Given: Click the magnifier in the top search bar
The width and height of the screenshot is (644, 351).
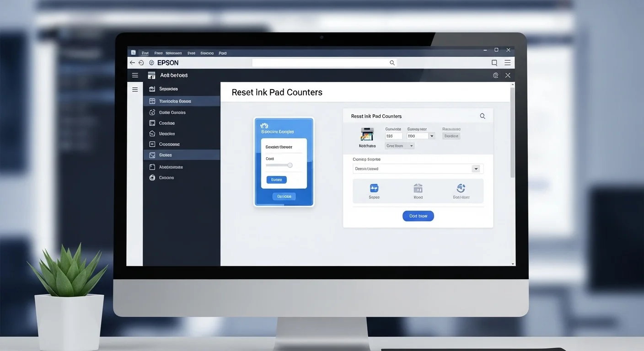Looking at the screenshot, I should pyautogui.click(x=392, y=63).
